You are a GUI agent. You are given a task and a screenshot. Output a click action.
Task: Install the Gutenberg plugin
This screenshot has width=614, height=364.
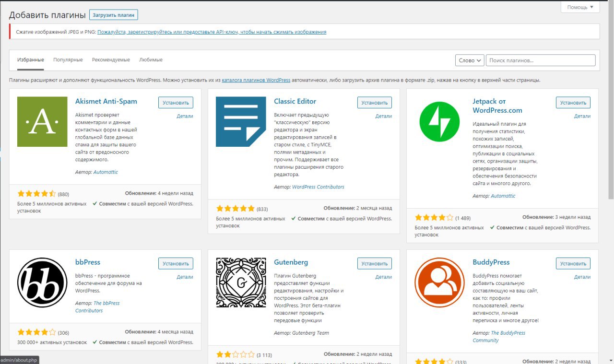point(375,263)
